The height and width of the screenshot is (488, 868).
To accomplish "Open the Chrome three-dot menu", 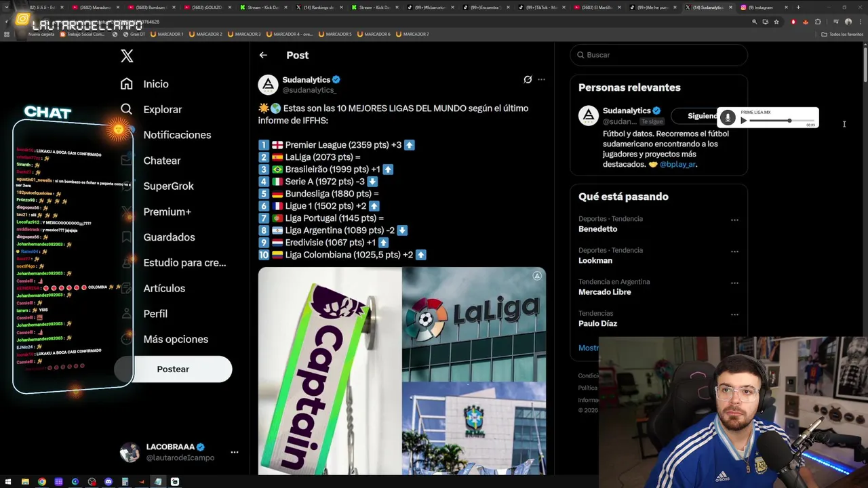I will pyautogui.click(x=861, y=22).
